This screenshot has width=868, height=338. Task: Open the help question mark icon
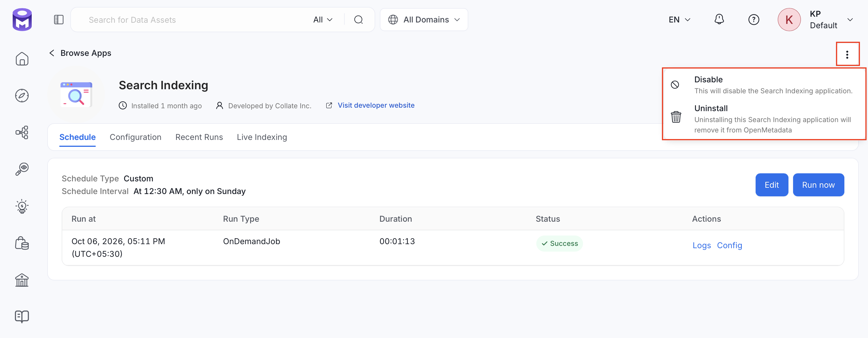tap(753, 20)
